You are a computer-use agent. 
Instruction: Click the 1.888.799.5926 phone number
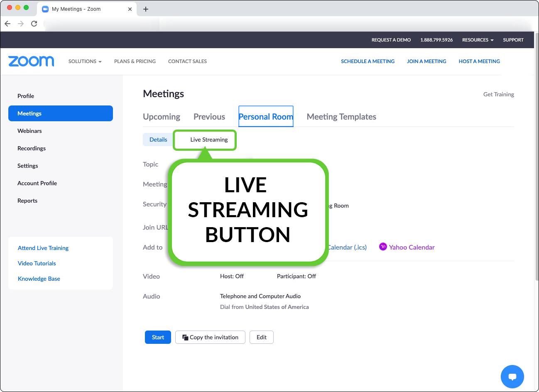[x=436, y=40]
